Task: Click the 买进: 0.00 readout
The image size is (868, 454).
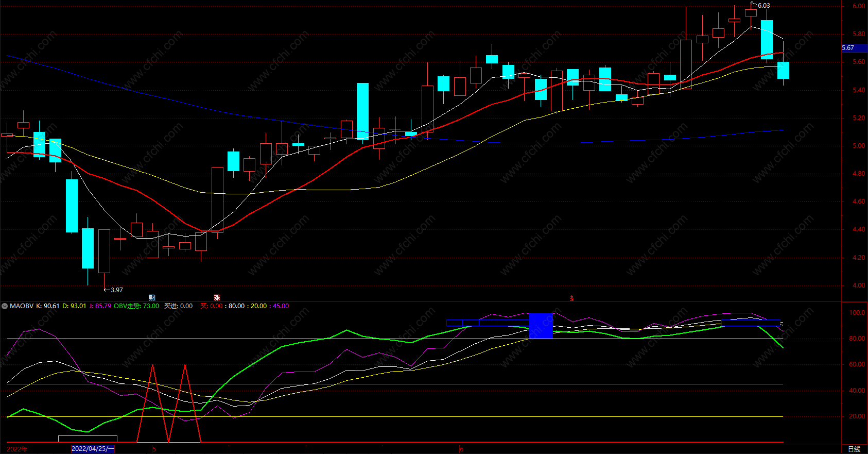Action: (x=178, y=306)
